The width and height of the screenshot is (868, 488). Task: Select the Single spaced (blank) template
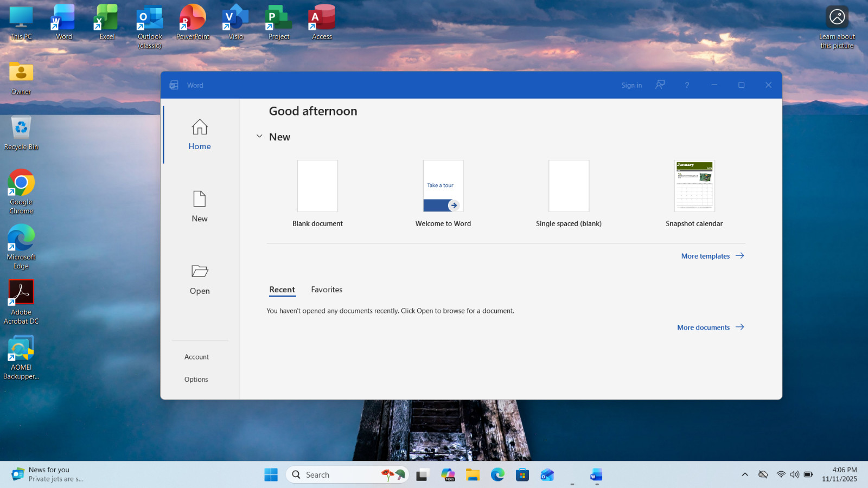[569, 194]
